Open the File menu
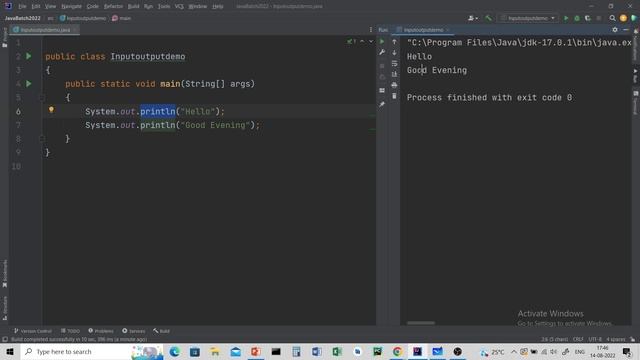 coord(22,7)
